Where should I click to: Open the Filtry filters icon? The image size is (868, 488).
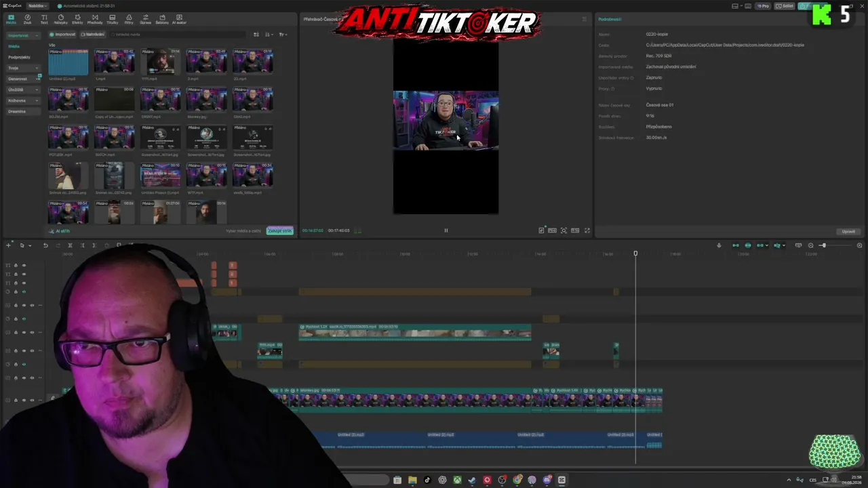[129, 19]
